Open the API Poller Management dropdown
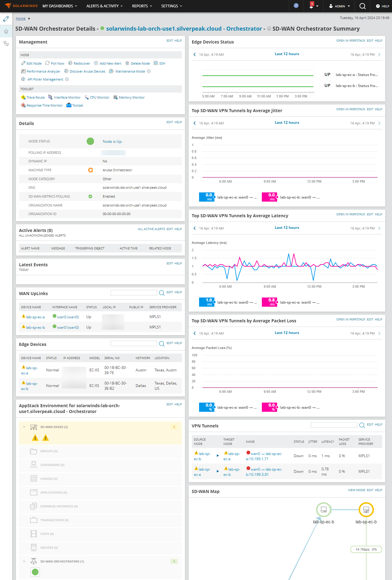This screenshot has width=392, height=580. (x=67, y=79)
